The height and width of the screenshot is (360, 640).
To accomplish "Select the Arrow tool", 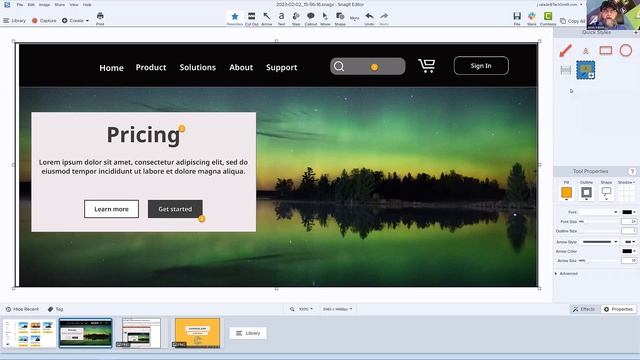I will pos(267,18).
